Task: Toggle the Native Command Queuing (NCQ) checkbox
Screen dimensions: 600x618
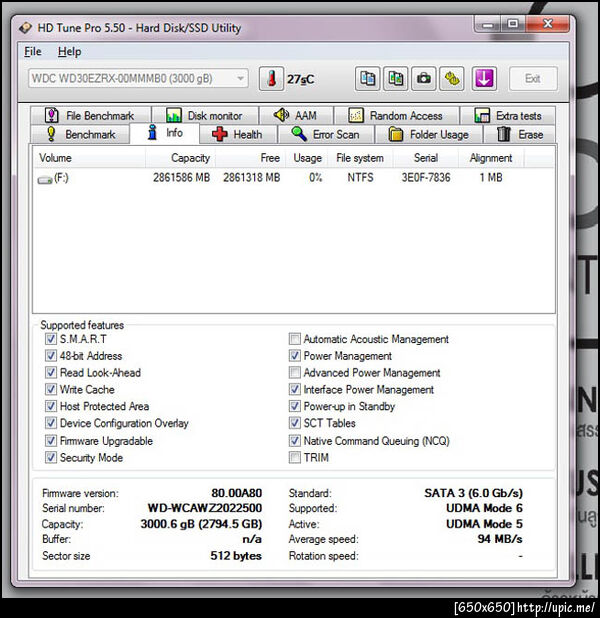Action: [x=294, y=441]
